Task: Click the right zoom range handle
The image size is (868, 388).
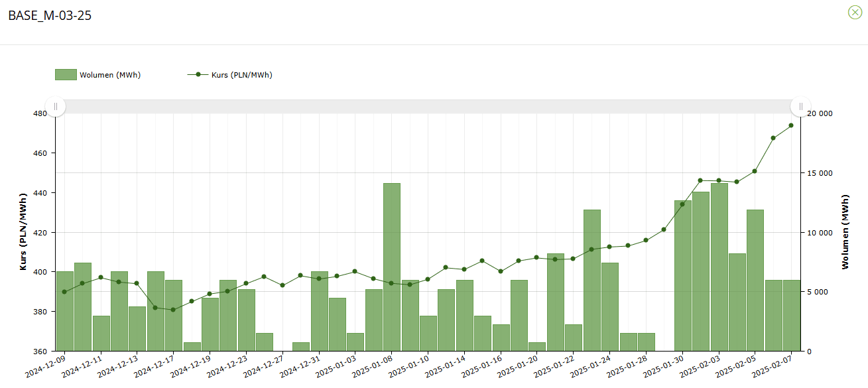Action: (800, 107)
